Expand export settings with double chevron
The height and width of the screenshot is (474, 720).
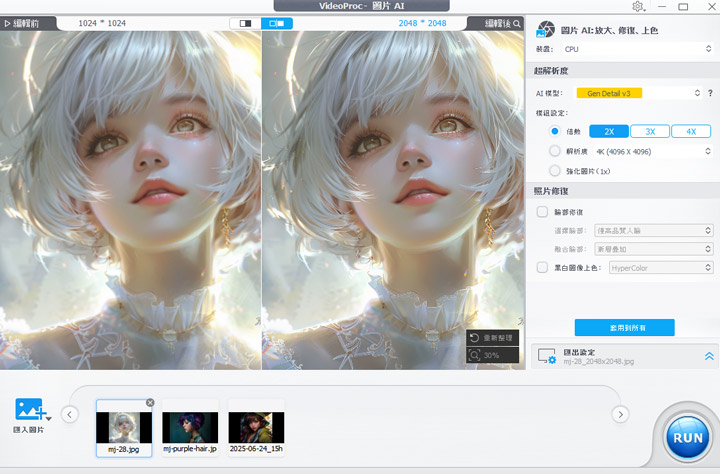709,356
